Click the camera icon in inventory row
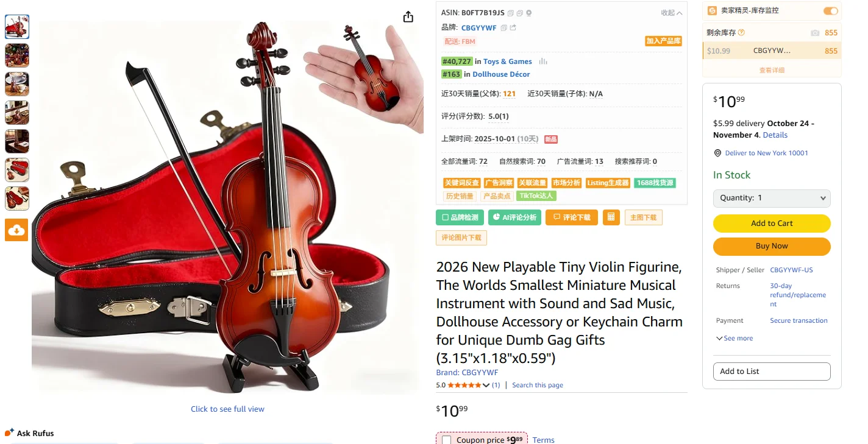The height and width of the screenshot is (444, 868). pyautogui.click(x=815, y=33)
